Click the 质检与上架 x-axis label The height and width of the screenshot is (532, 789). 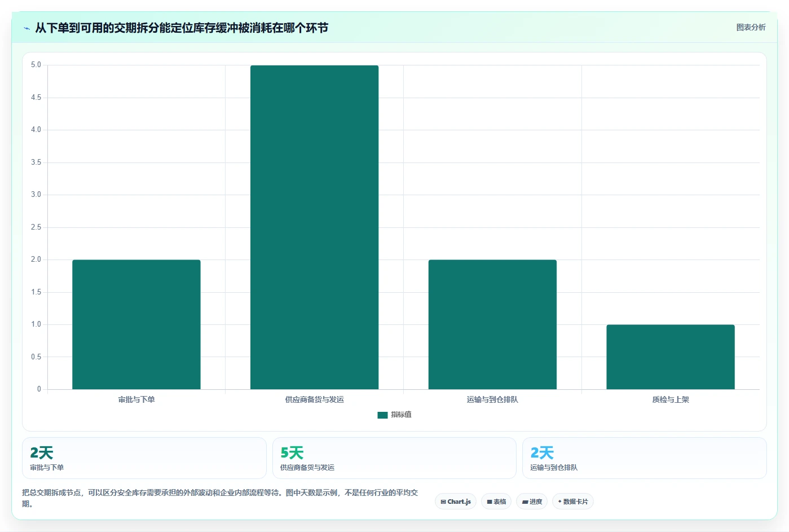click(671, 399)
